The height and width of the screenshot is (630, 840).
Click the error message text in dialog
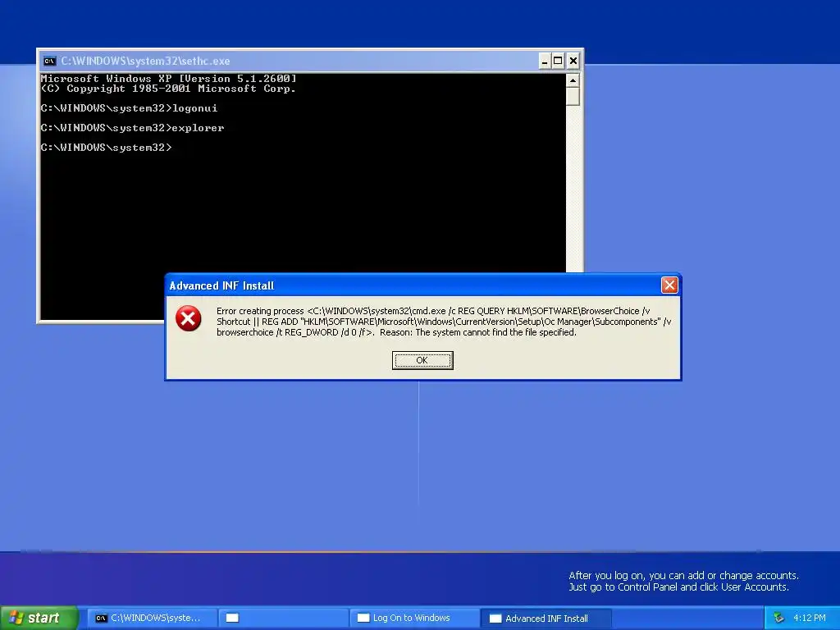[444, 322]
